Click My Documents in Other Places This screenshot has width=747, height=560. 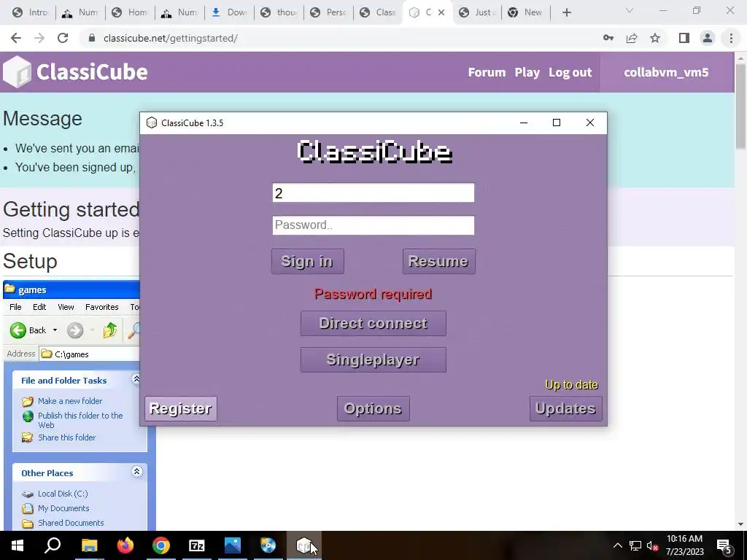(63, 508)
